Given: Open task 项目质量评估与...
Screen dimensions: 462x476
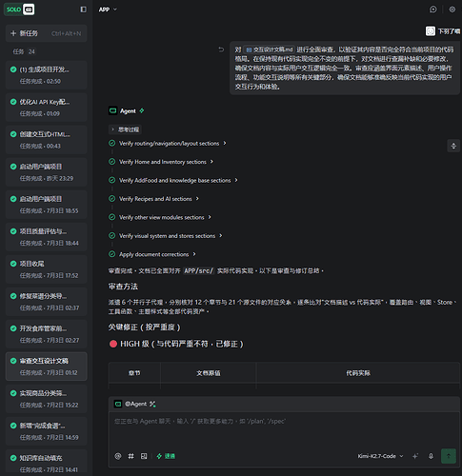Looking at the screenshot, I should (46, 237).
